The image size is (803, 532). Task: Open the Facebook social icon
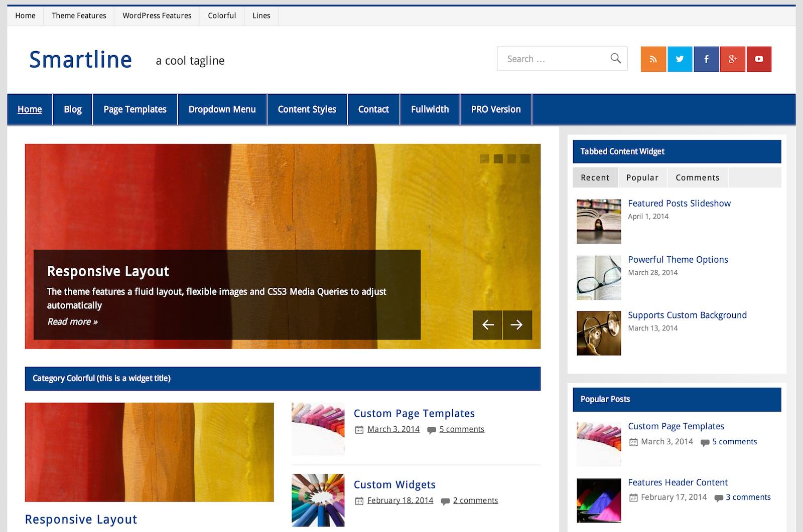tap(706, 59)
